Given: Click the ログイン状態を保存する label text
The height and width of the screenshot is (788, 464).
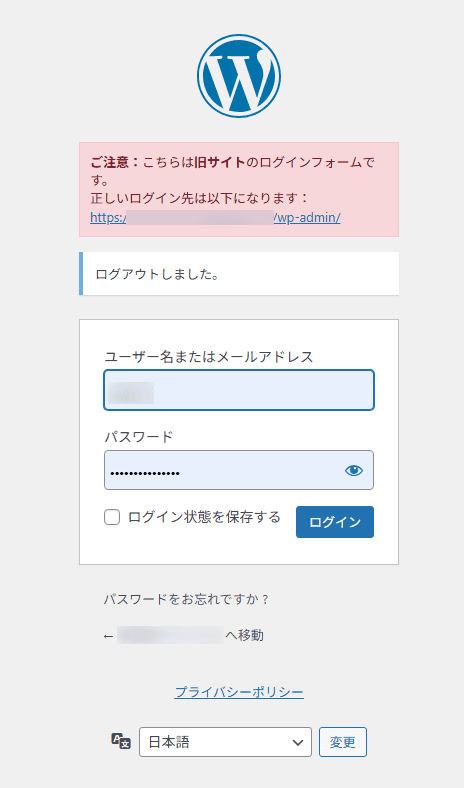Looking at the screenshot, I should click(x=204, y=517).
